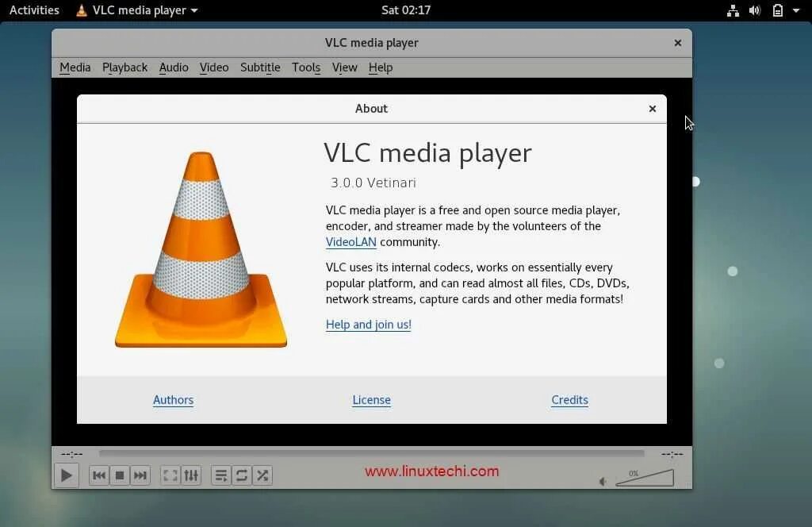Click the system volume icon

tap(755, 10)
